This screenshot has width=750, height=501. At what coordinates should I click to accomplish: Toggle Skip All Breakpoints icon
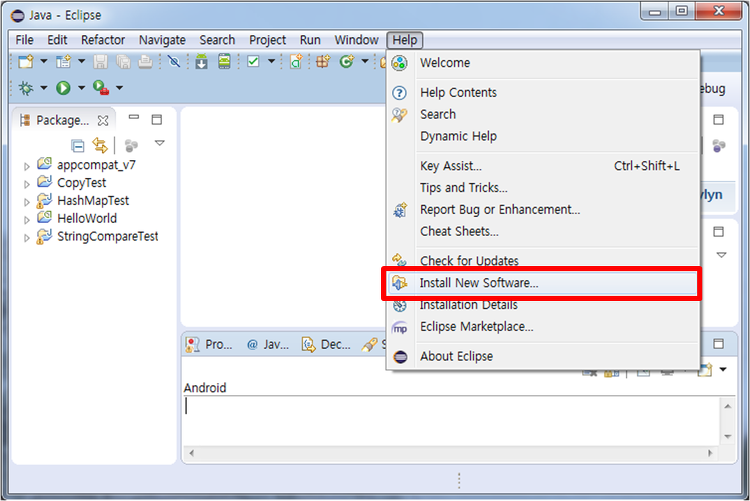(x=174, y=61)
